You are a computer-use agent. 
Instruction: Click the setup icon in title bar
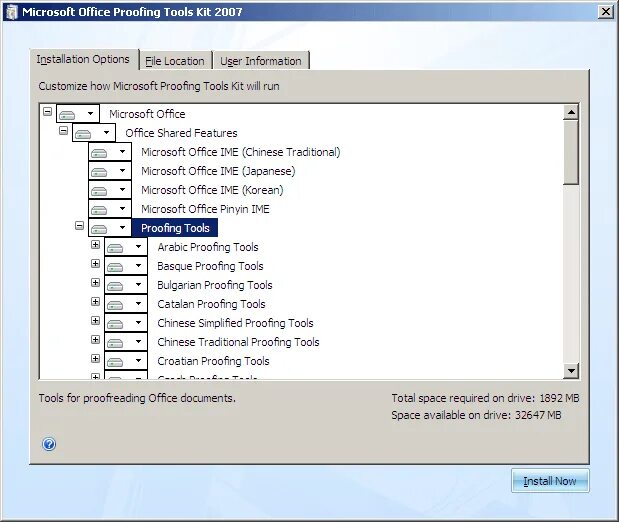[12, 12]
